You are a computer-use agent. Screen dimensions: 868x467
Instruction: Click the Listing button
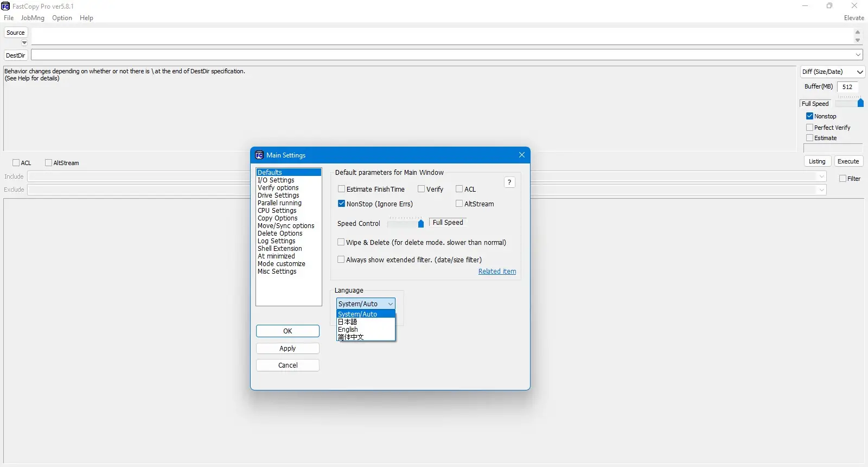(817, 161)
